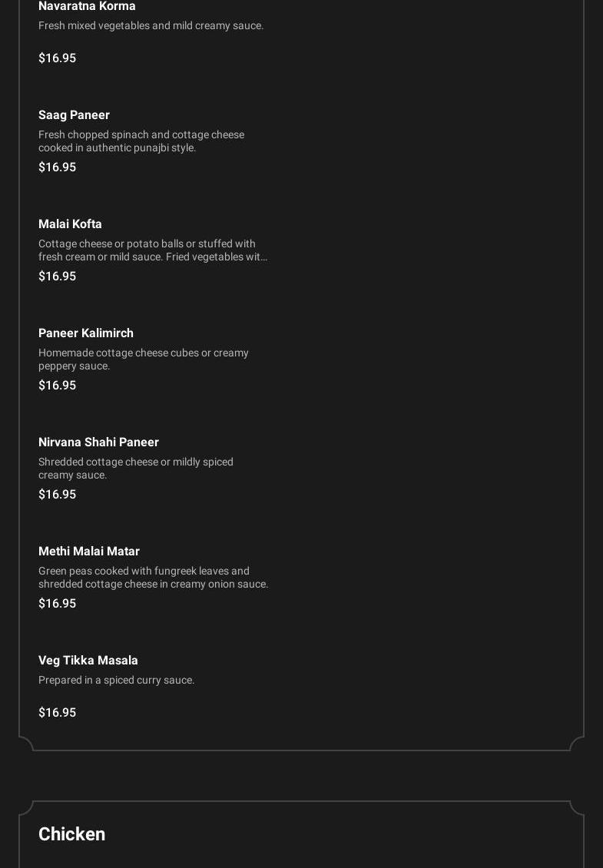
Task: Choose the Methi Malai Matar item
Action: pyautogui.click(x=89, y=551)
